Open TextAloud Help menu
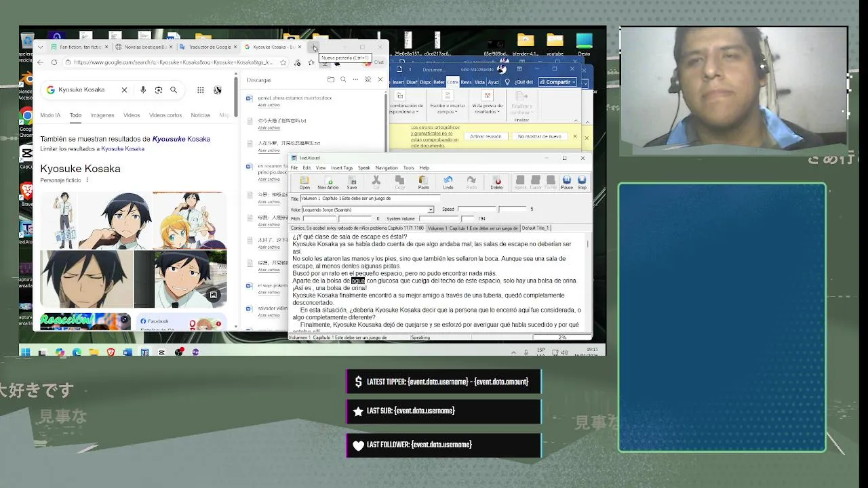 (424, 167)
